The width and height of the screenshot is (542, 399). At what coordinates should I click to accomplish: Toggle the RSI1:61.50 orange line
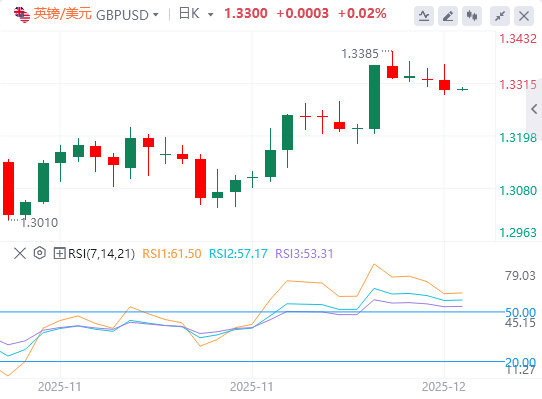[x=172, y=253]
